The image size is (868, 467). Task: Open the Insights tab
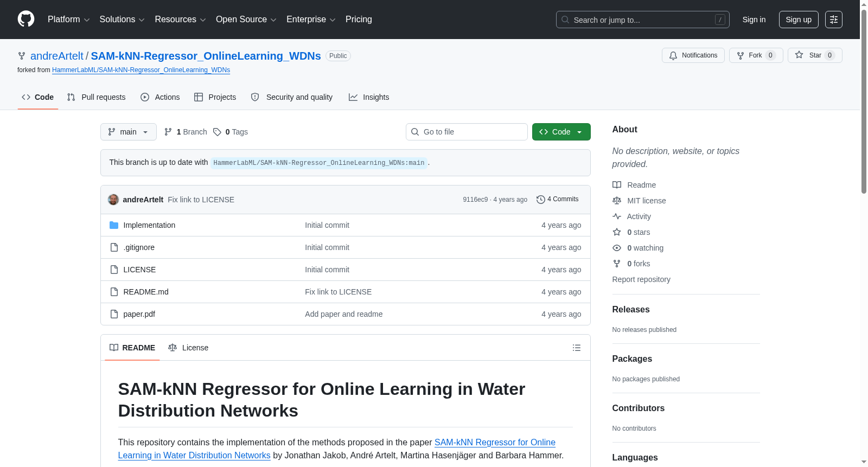click(x=369, y=97)
